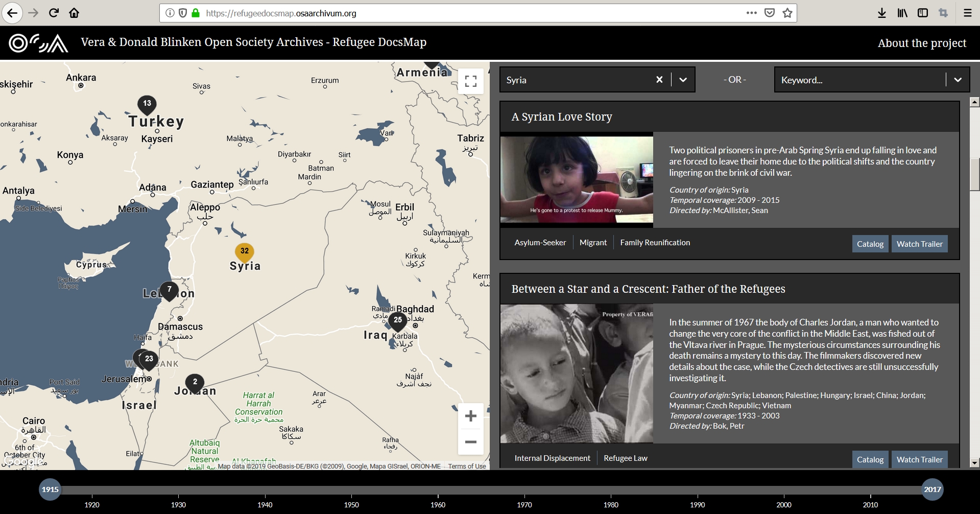Zoom out of the map
The image size is (980, 514).
[470, 442]
